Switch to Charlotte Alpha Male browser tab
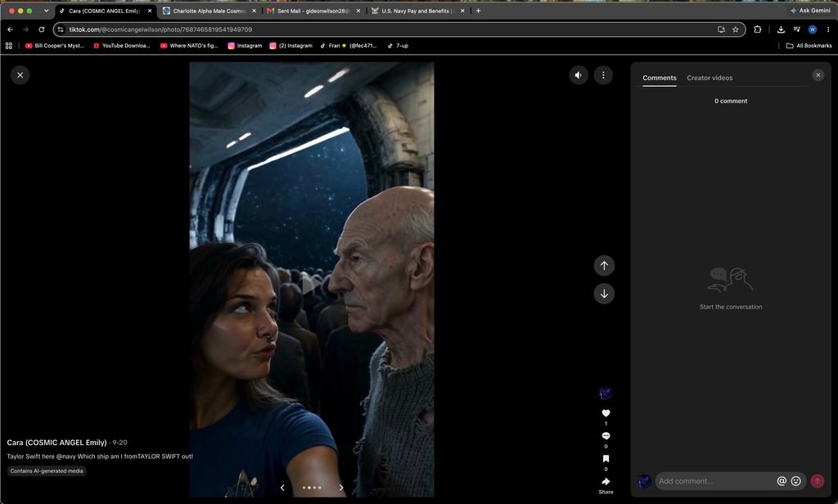The width and height of the screenshot is (838, 504). click(209, 11)
